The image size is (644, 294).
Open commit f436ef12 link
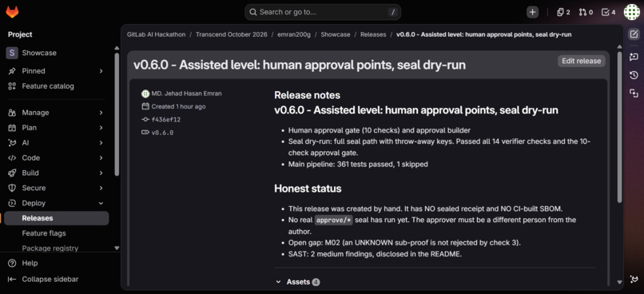click(166, 120)
